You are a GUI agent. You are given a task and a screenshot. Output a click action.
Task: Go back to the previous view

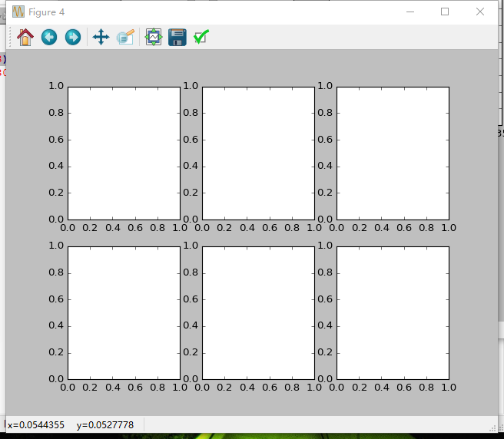pyautogui.click(x=49, y=38)
